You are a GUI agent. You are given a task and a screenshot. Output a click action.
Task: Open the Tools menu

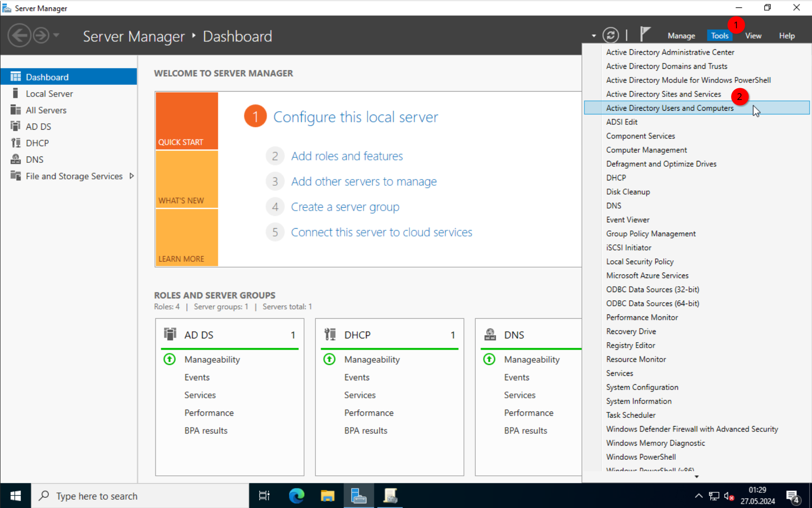click(x=719, y=36)
